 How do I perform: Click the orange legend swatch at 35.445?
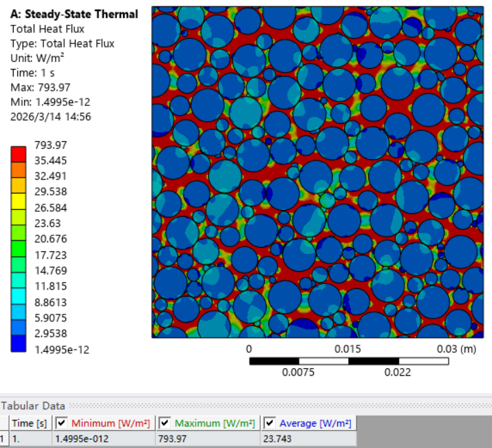(x=18, y=170)
